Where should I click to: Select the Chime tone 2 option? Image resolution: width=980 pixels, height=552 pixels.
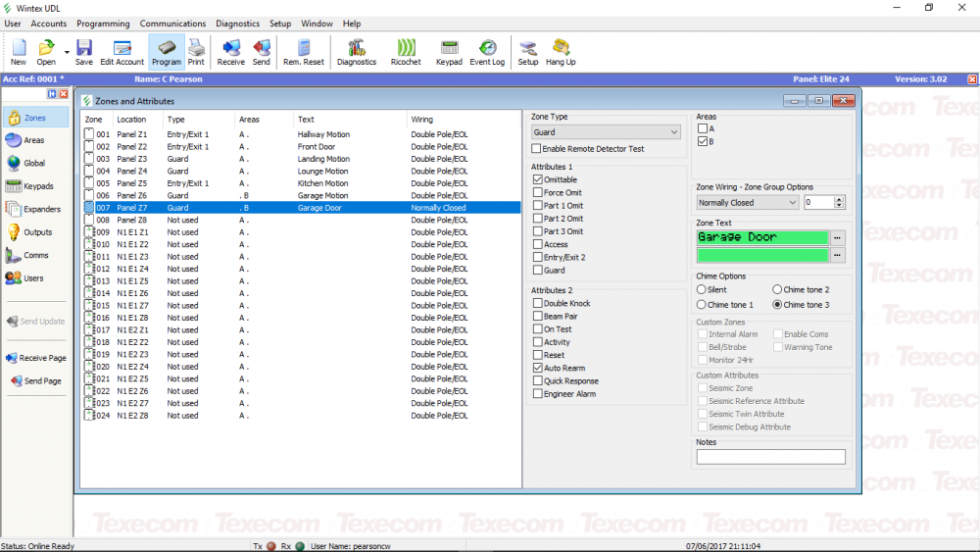[777, 290]
